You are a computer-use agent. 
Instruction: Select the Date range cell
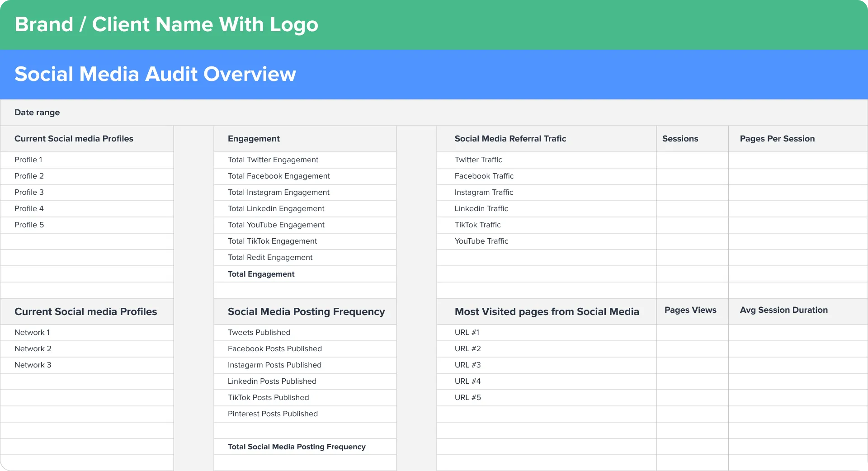37,113
